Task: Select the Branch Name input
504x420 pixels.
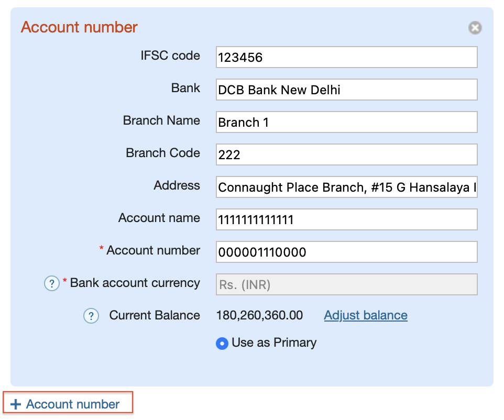Action: (346, 122)
